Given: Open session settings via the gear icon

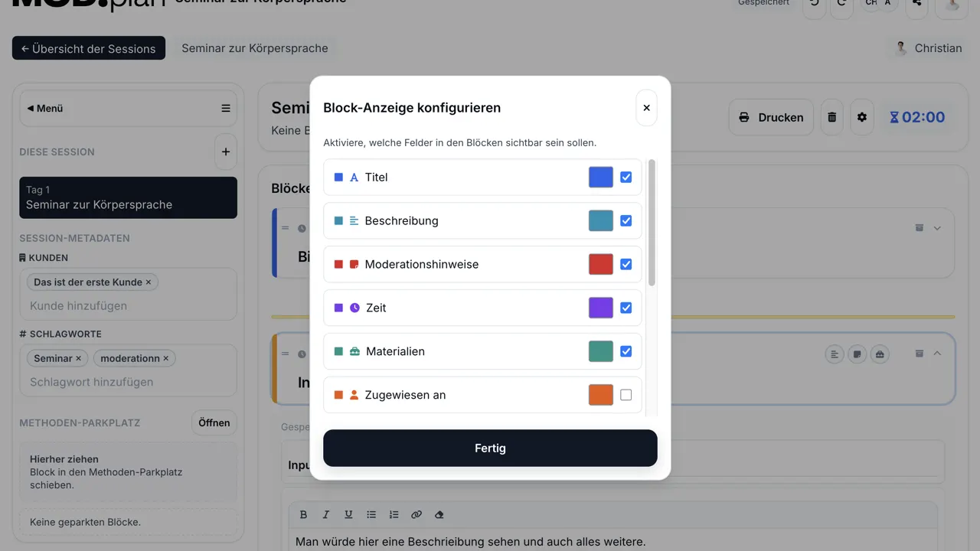Looking at the screenshot, I should [862, 117].
